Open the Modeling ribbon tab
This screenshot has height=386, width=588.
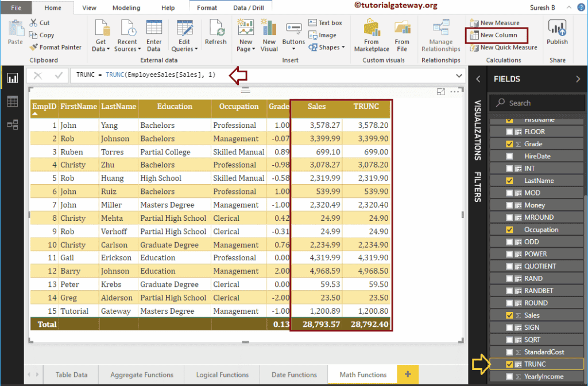(126, 8)
